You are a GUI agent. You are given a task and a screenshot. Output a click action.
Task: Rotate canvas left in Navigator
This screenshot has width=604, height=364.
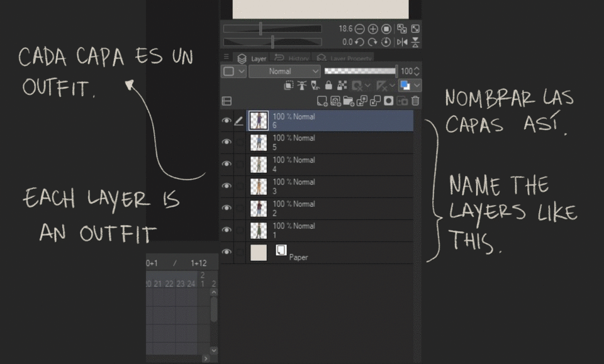(x=359, y=42)
